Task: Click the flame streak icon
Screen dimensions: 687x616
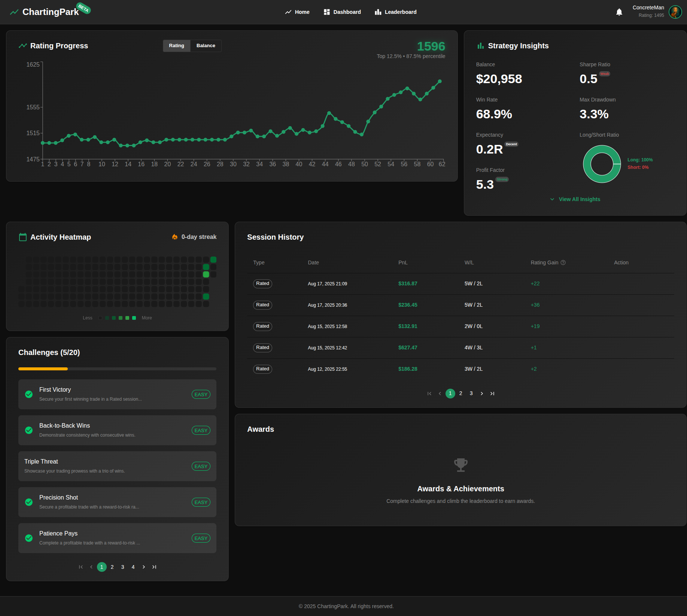Action: (x=175, y=237)
